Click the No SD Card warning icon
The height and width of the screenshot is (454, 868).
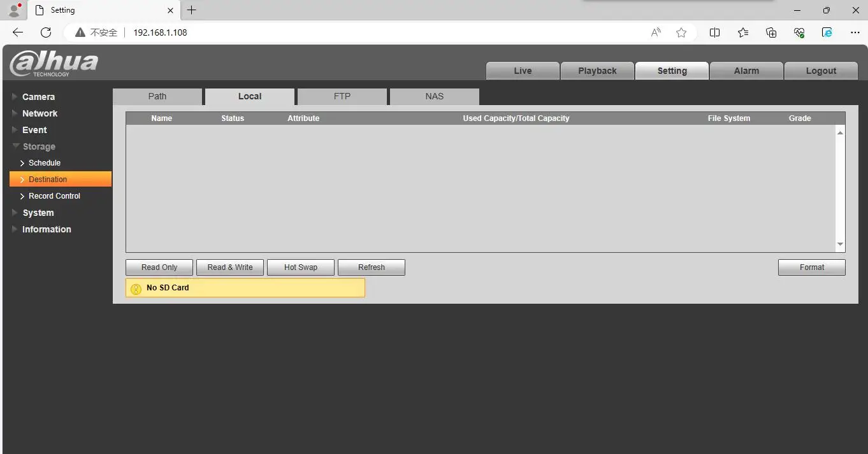(136, 288)
